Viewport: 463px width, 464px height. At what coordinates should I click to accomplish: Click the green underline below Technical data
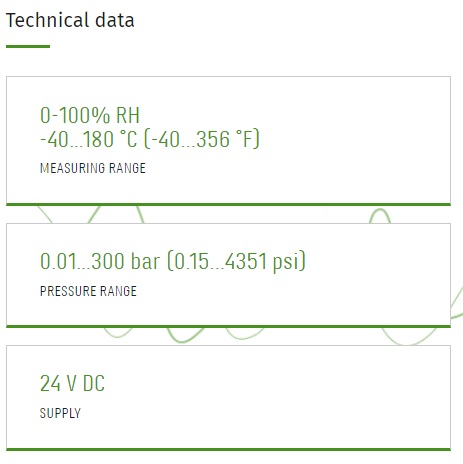tap(28, 46)
